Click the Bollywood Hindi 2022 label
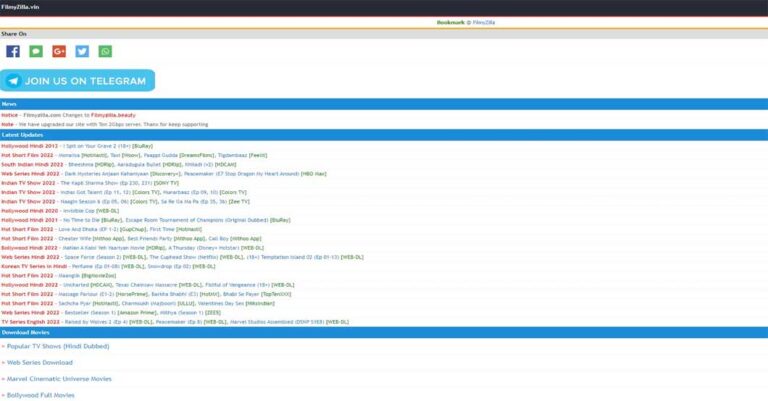 pos(29,248)
